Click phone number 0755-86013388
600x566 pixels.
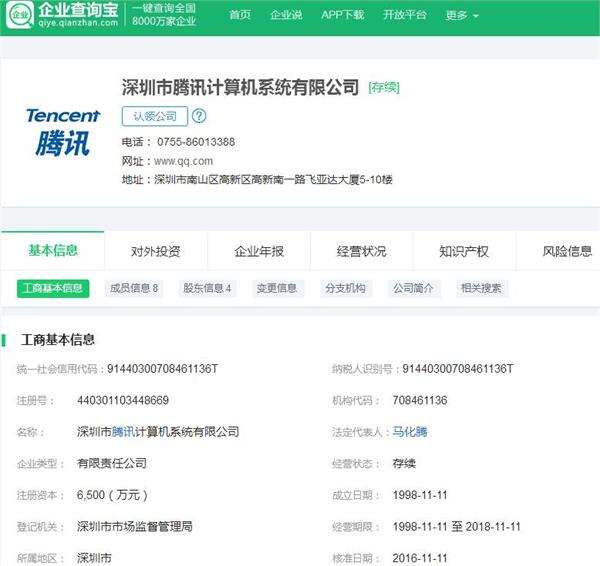pos(196,142)
